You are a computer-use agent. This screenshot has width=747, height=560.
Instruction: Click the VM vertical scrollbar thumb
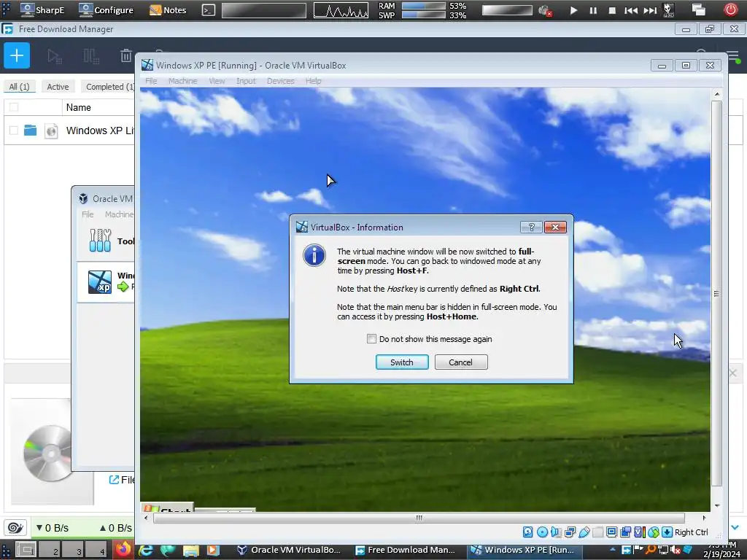(x=716, y=293)
